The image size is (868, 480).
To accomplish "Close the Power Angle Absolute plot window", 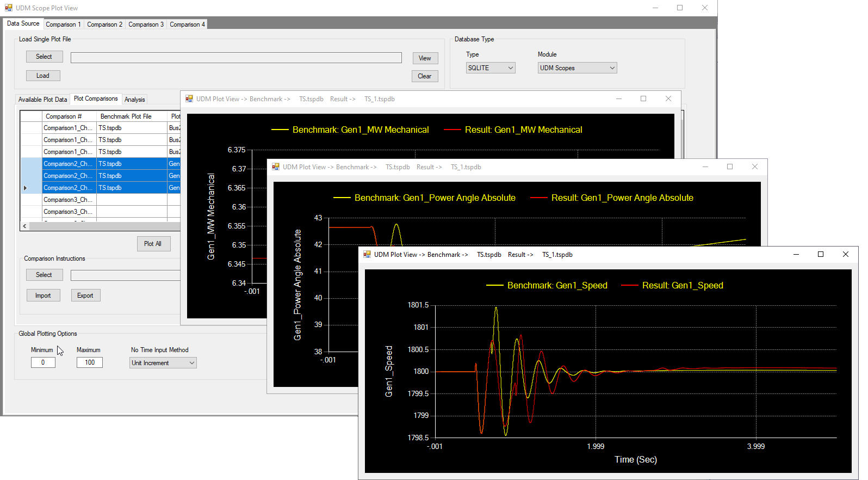I will pos(755,167).
